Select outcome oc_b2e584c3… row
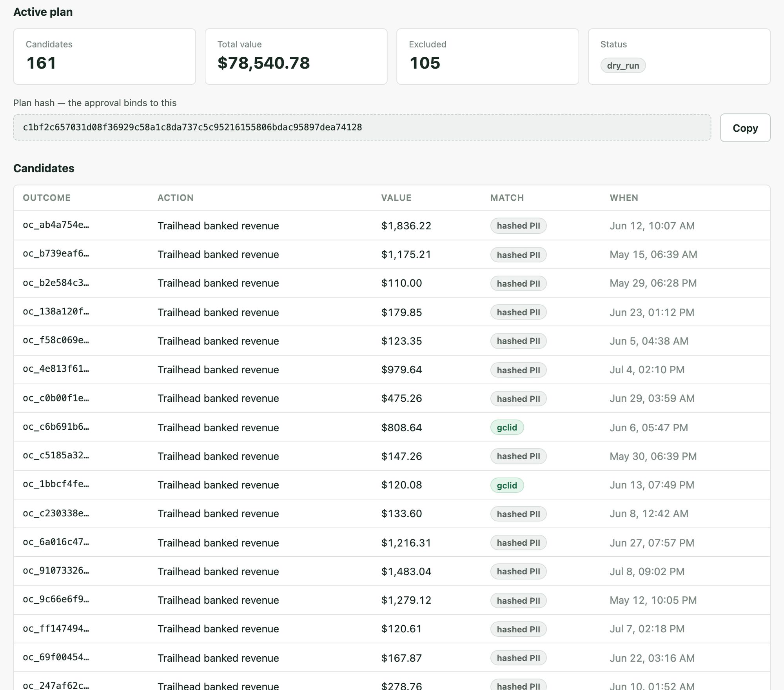Screen dimensions: 784x690 pos(392,283)
